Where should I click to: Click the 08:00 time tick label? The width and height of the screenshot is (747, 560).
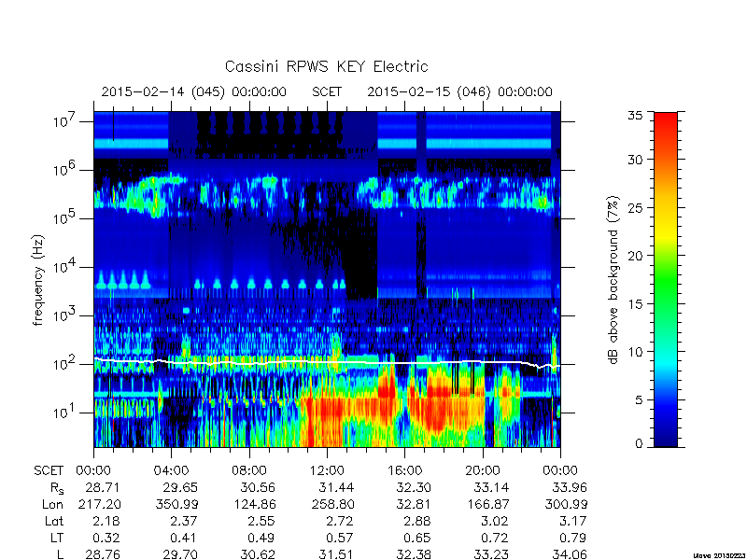[249, 470]
